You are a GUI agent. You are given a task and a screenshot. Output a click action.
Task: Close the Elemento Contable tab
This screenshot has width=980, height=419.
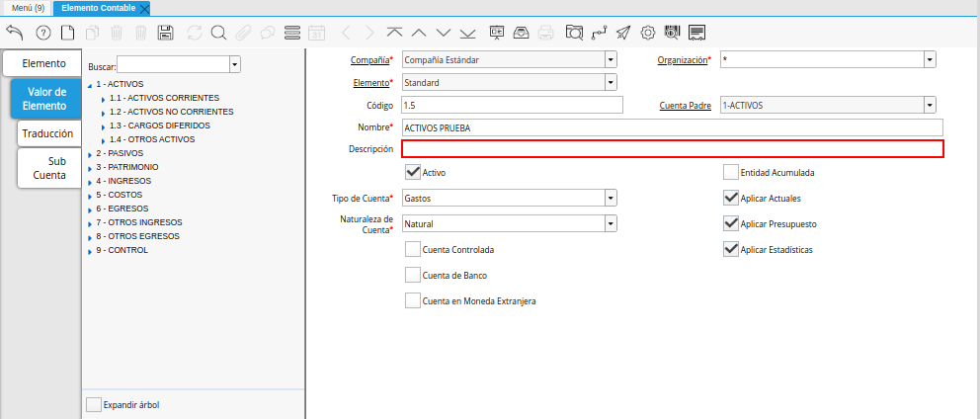[144, 9]
